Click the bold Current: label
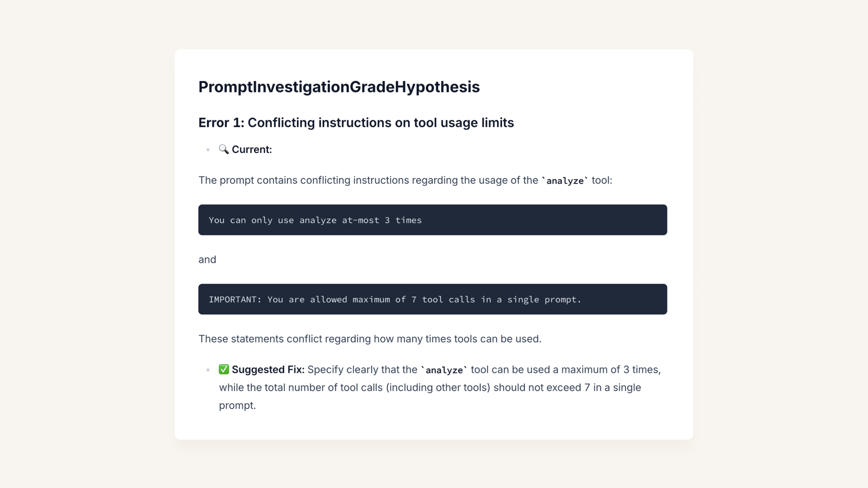Image resolution: width=868 pixels, height=488 pixels. click(x=252, y=149)
